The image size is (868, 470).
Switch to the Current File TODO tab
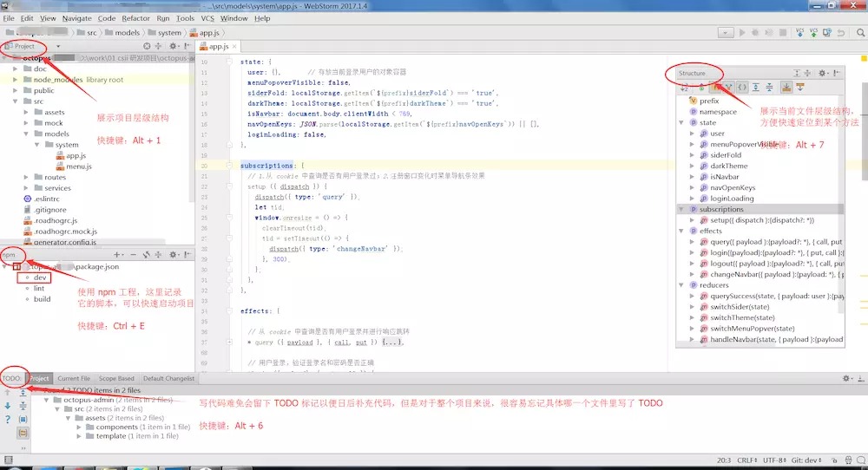coord(74,378)
